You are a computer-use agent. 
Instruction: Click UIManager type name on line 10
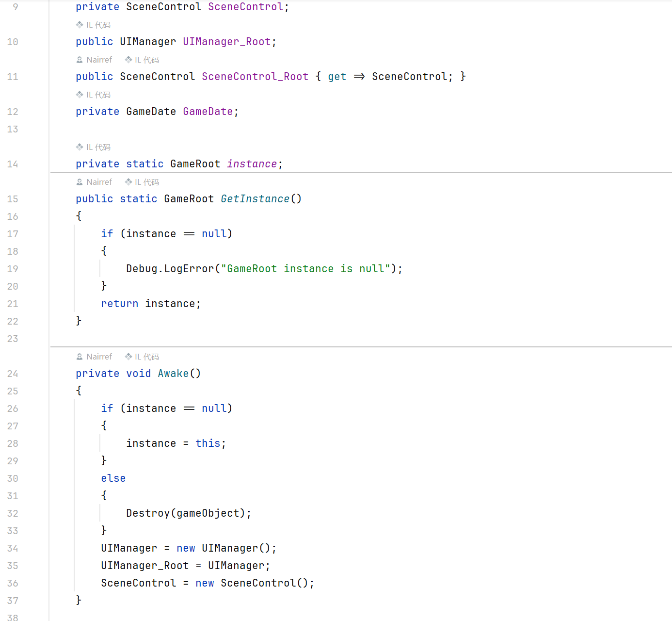[x=148, y=42]
